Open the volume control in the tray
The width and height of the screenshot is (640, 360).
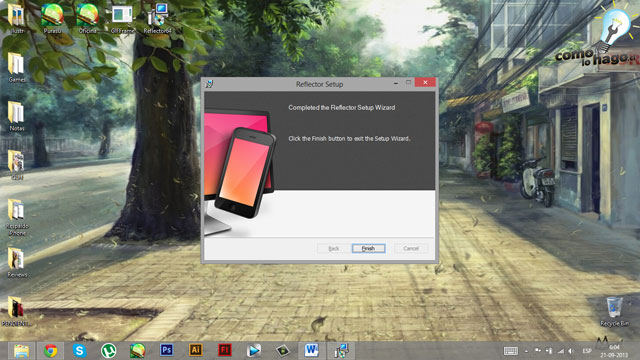571,351
